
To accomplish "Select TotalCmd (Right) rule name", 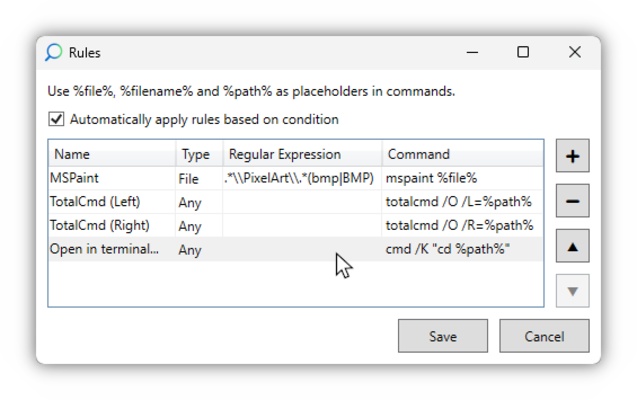I will [100, 225].
